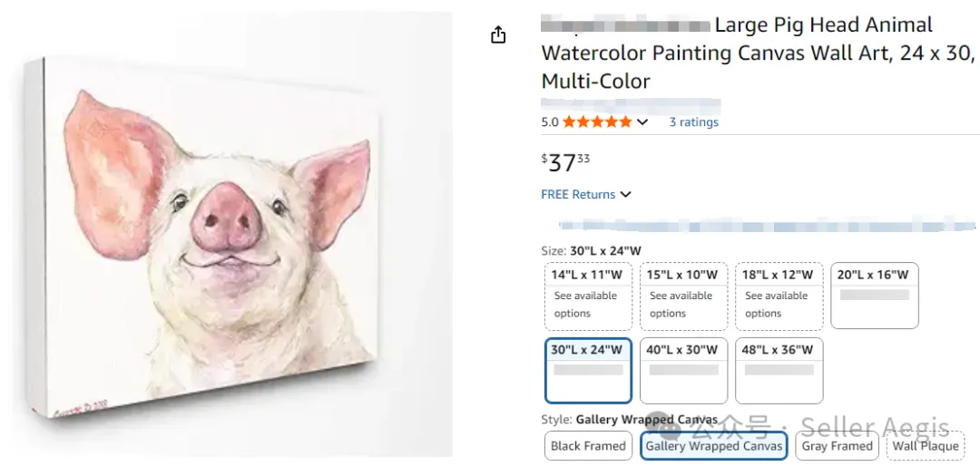Choose the 18"L x 12"W size option

click(x=779, y=296)
